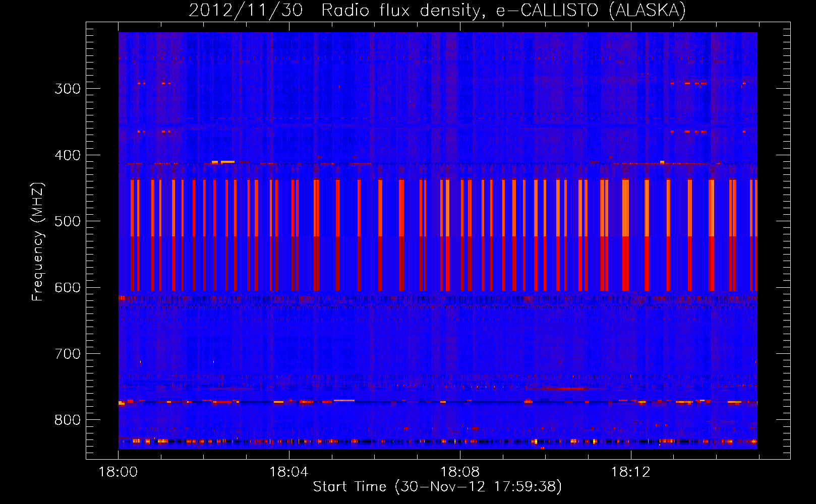
Task: Select the 300 frequency tick label
Action: pyautogui.click(x=68, y=89)
